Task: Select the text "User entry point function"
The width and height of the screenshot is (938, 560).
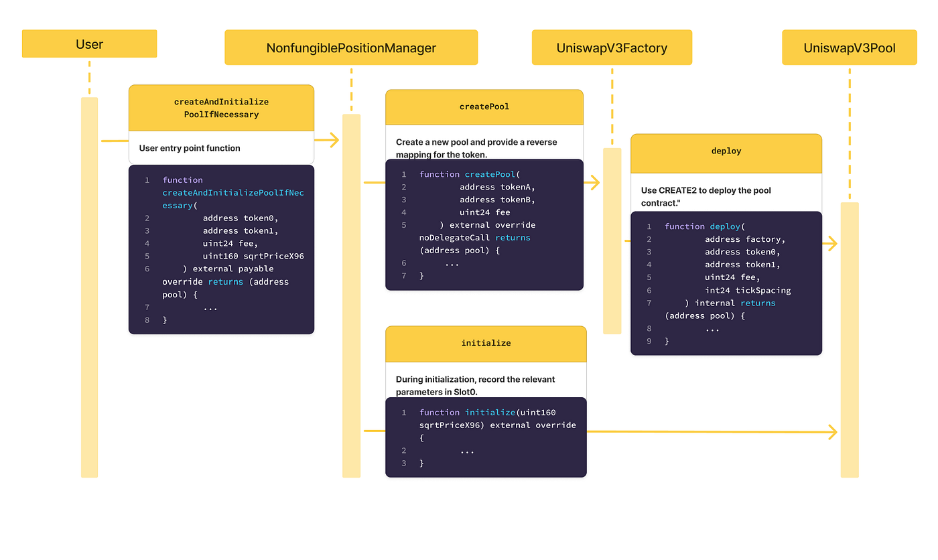Action: [x=190, y=148]
